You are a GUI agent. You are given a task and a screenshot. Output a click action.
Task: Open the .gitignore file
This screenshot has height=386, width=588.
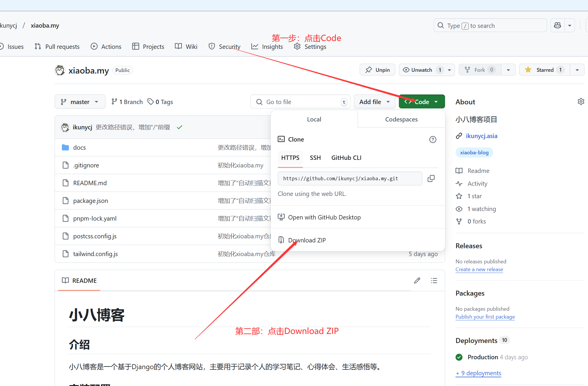(x=86, y=165)
